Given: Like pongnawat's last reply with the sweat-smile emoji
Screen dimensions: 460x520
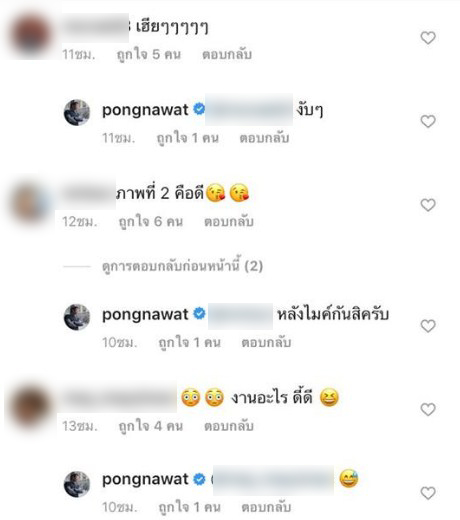Looking at the screenshot, I should click(x=428, y=493).
